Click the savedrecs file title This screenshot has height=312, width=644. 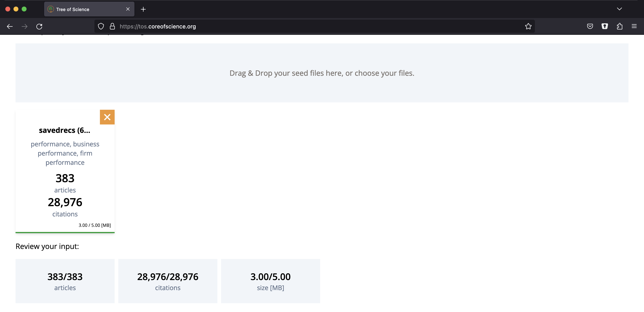coord(65,130)
